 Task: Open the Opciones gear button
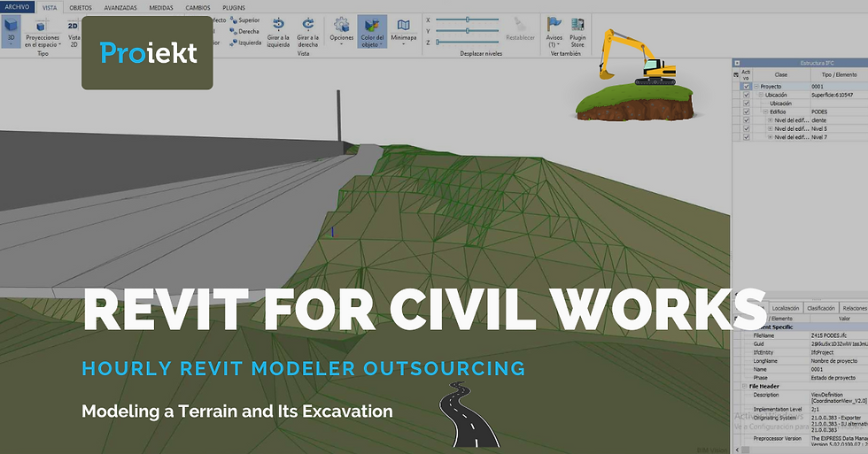click(342, 30)
